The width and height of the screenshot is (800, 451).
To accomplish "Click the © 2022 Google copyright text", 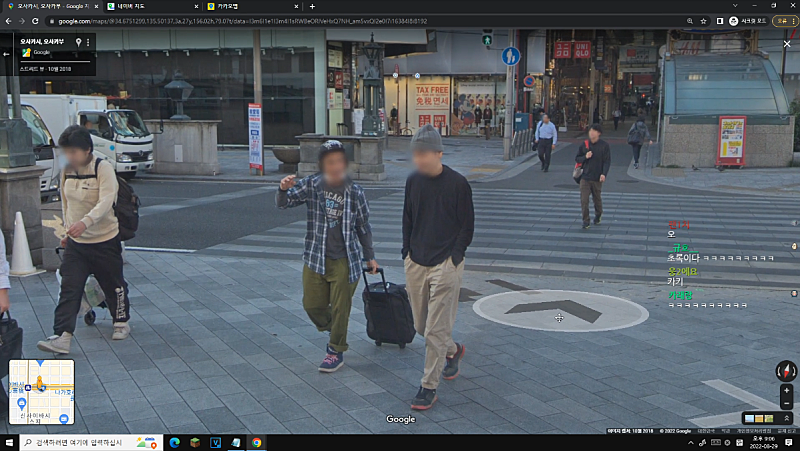I will pos(675,431).
